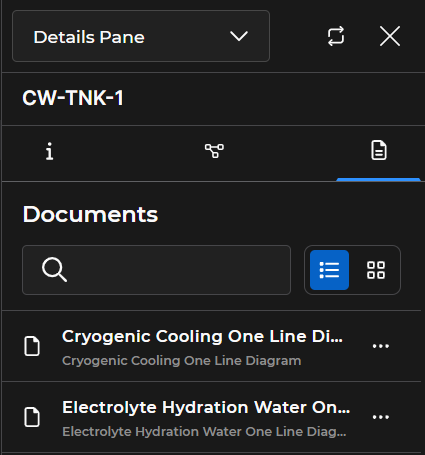Switch documents to grid view
The height and width of the screenshot is (455, 425).
click(x=376, y=270)
